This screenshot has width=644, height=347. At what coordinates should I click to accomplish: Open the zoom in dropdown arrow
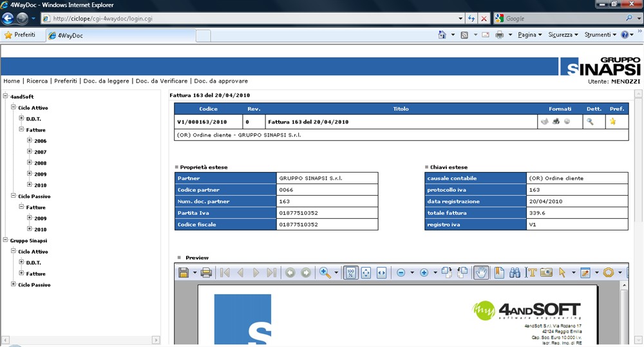(x=435, y=273)
